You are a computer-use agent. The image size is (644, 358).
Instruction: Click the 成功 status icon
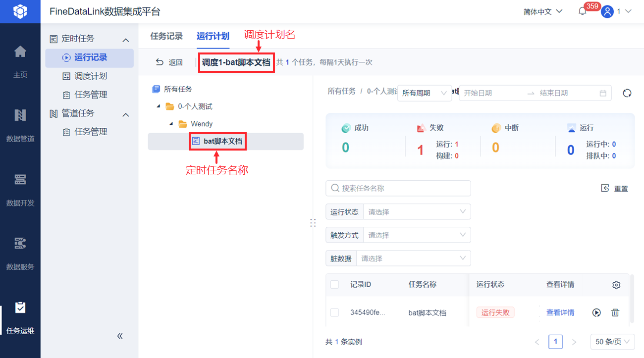click(346, 128)
